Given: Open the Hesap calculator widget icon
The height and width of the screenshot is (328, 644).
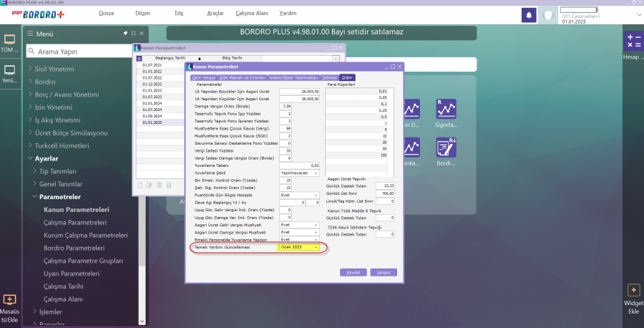Looking at the screenshot, I should [x=634, y=42].
